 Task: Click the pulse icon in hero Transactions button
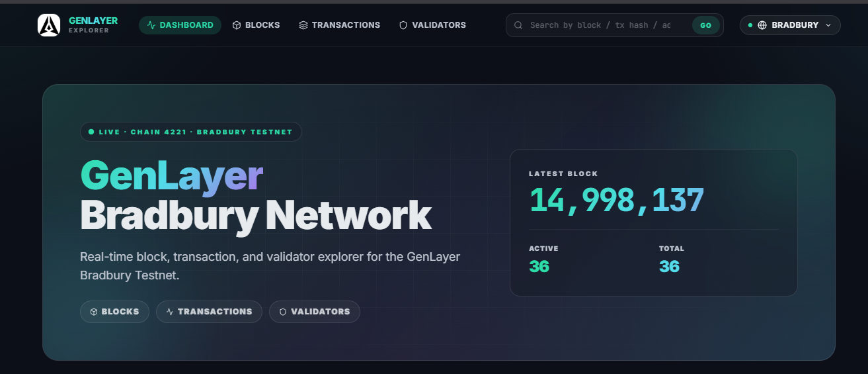[x=170, y=312]
